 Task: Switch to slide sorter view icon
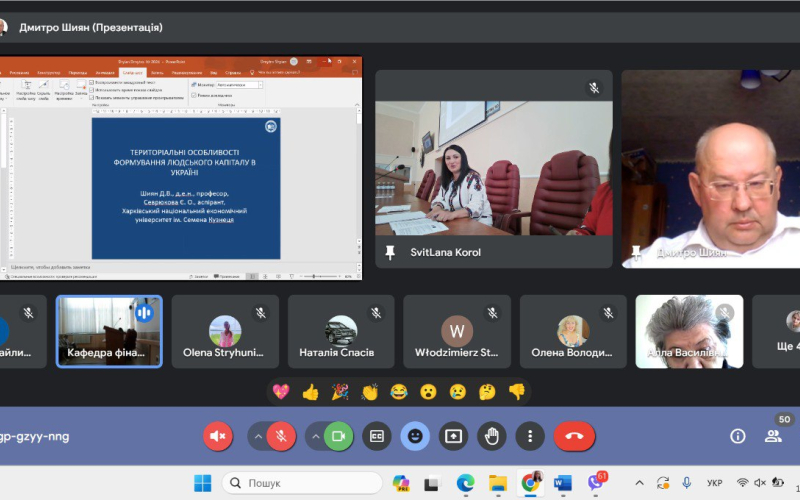(265, 277)
